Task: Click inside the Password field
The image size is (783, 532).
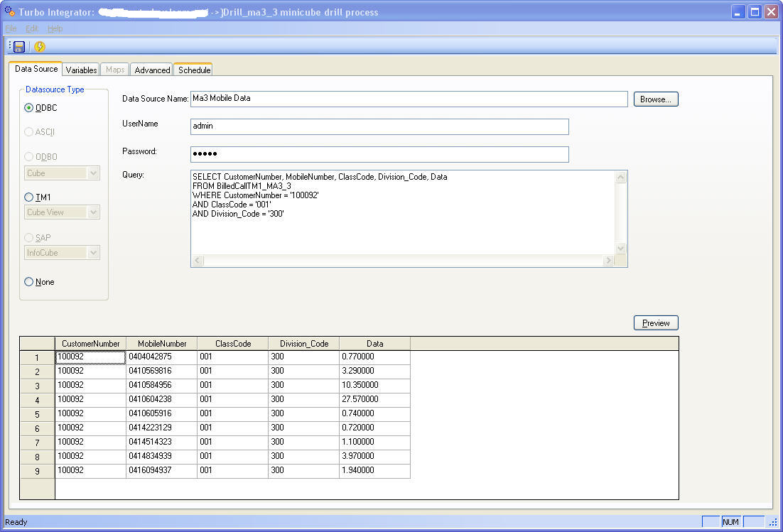Action: [x=379, y=154]
